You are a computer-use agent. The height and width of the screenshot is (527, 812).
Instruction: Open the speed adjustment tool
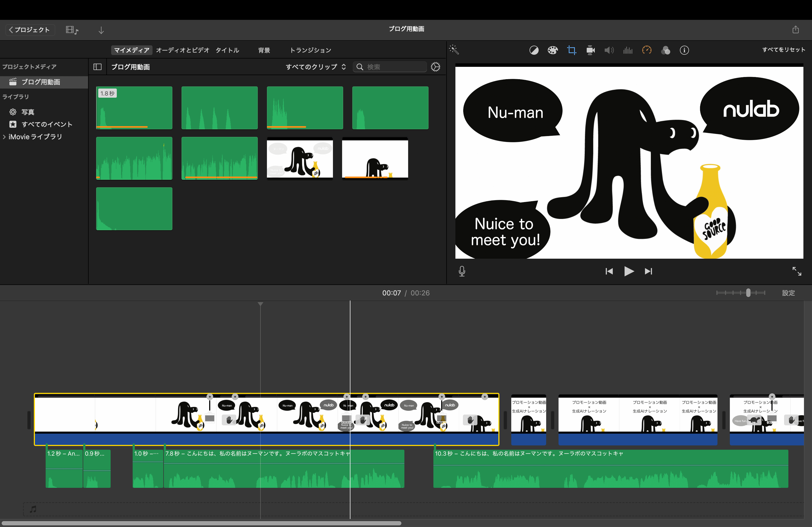pos(647,50)
